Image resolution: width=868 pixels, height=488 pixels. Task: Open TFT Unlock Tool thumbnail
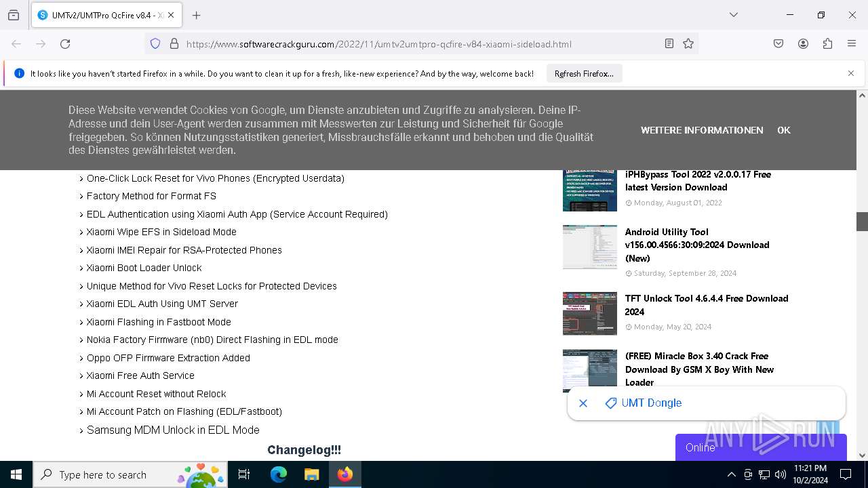590,313
